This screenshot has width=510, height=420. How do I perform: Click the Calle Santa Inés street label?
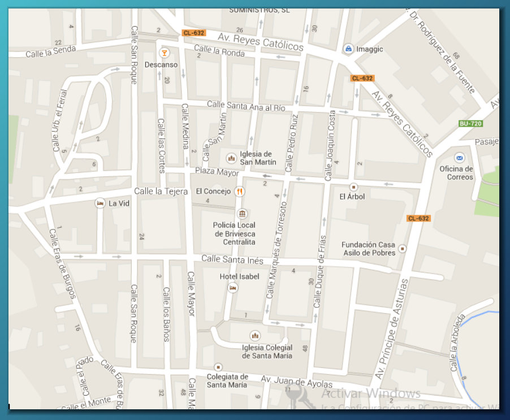(232, 259)
